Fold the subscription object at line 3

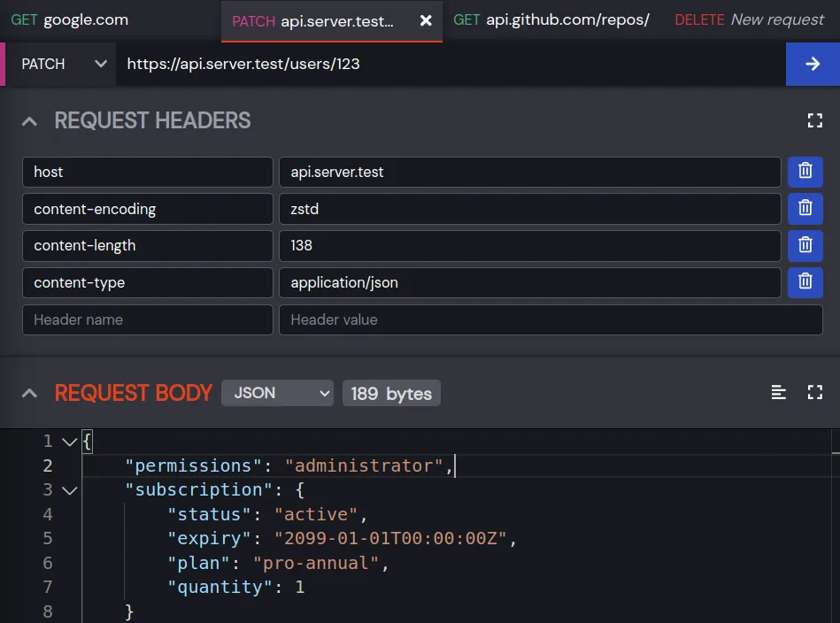pyautogui.click(x=69, y=489)
